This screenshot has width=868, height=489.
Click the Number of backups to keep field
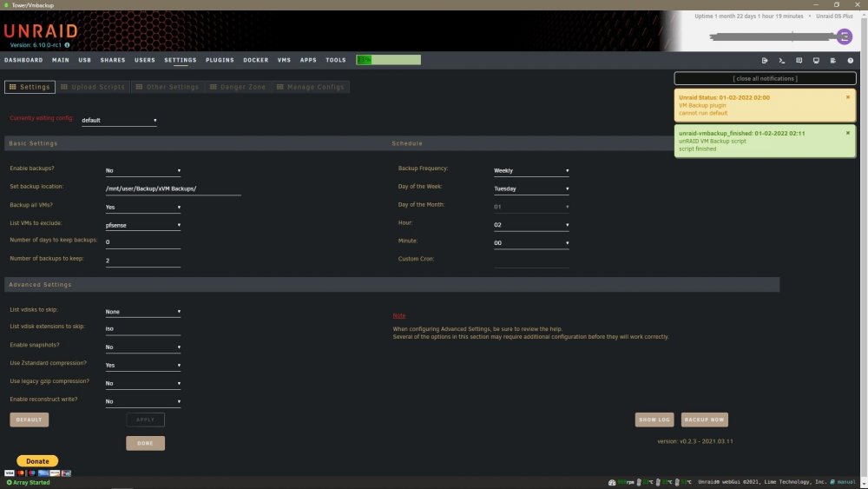pos(143,261)
